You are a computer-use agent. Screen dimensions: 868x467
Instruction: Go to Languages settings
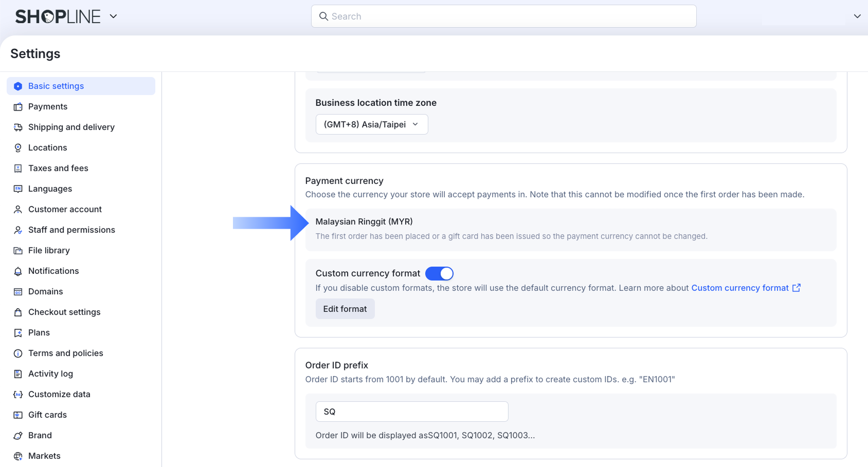(50, 189)
